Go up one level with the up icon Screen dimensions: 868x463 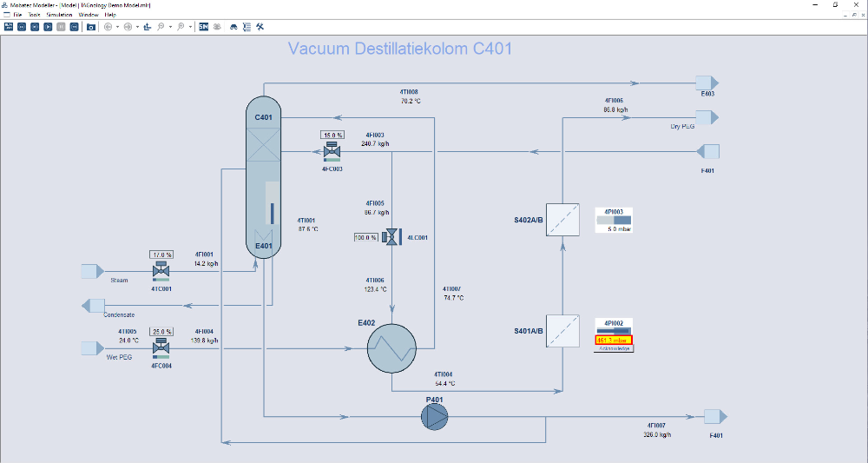(148, 27)
